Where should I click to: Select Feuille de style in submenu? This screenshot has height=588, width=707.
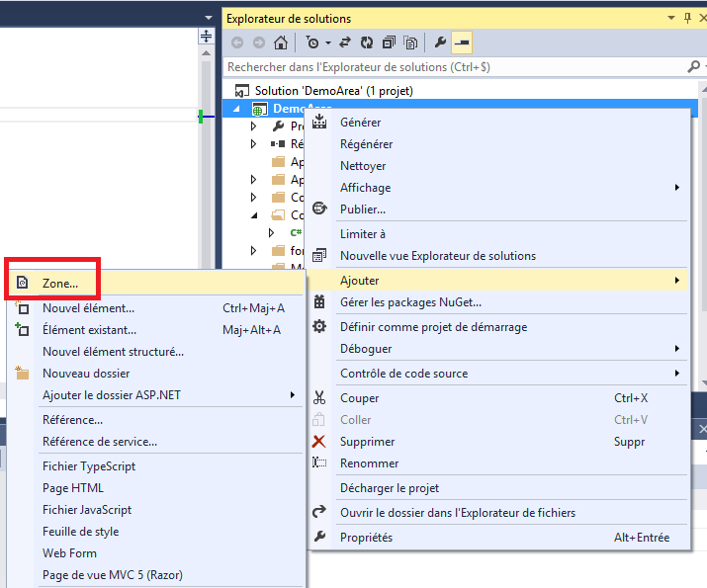156,531
